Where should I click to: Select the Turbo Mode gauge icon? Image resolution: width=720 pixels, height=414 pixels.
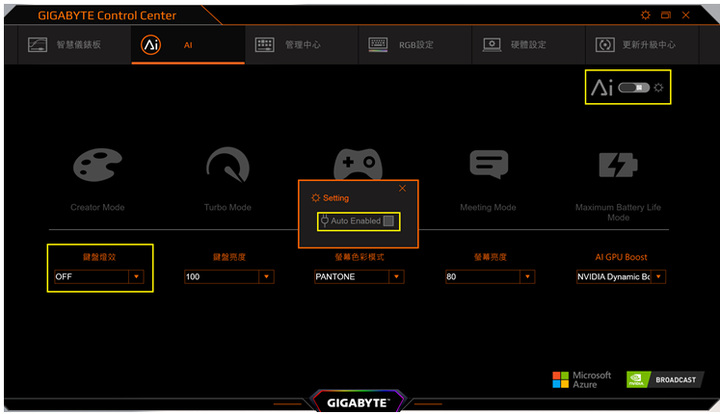pos(228,163)
